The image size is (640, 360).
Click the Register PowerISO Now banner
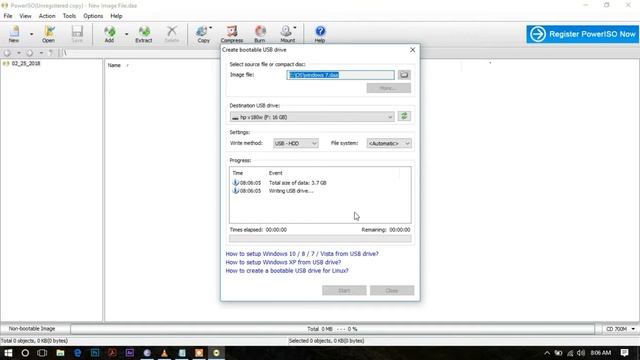[582, 34]
